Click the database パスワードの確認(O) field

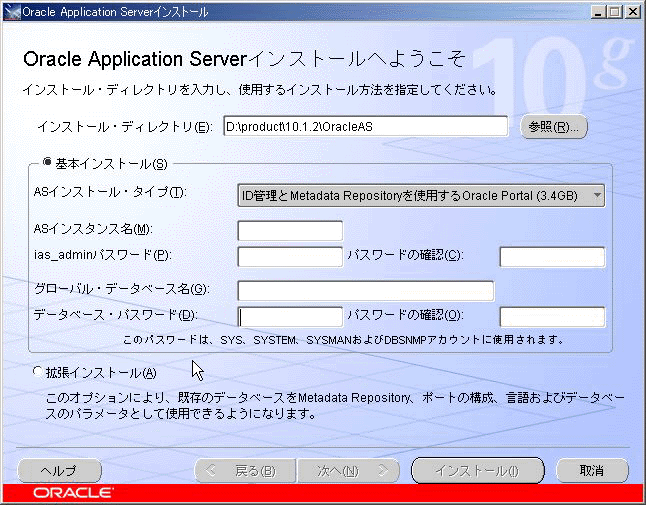coord(552,317)
